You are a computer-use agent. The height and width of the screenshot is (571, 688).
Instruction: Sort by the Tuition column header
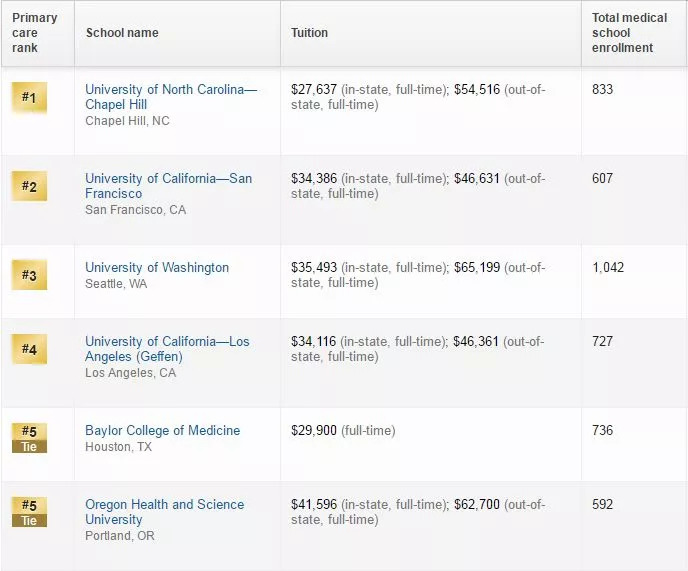click(x=309, y=33)
